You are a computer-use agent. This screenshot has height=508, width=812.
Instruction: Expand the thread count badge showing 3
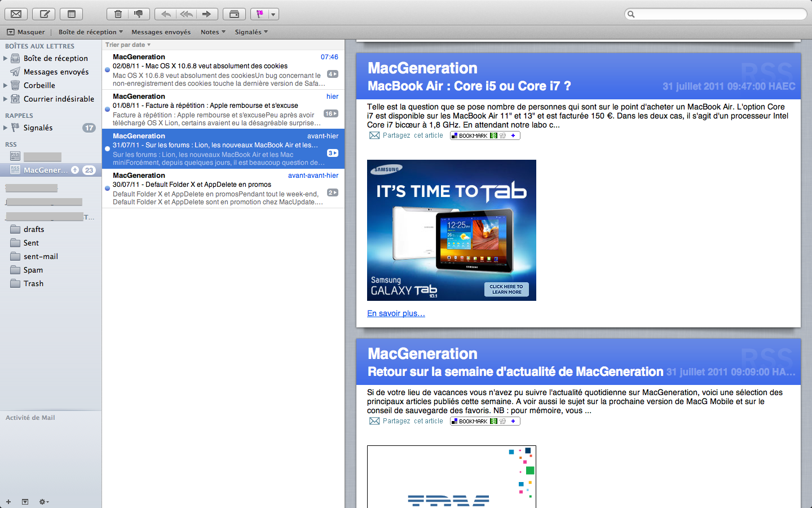[x=333, y=153]
